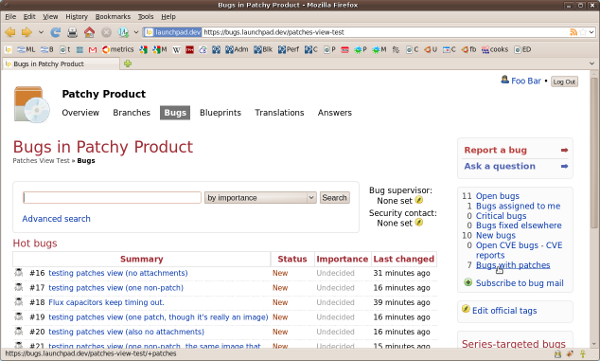Edit Bug supervisor with the pencil icon
600x361 pixels.
pyautogui.click(x=419, y=200)
